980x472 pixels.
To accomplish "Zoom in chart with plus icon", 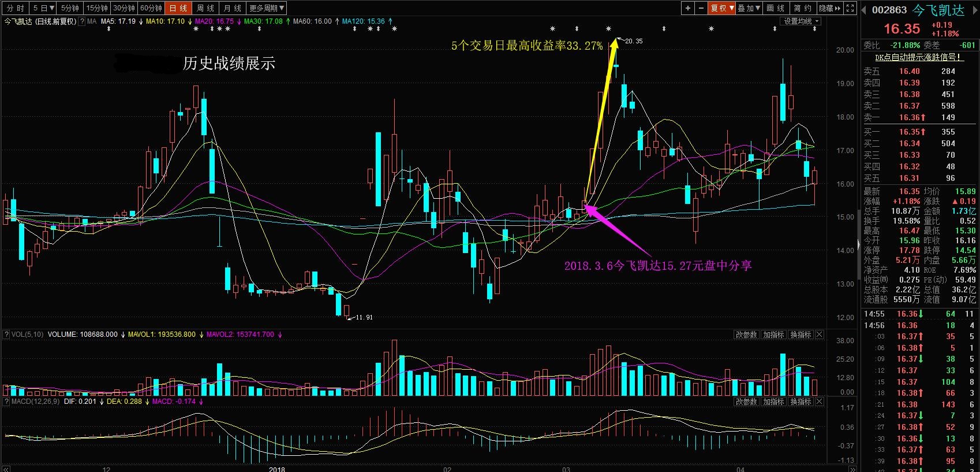I will tap(687, 8).
